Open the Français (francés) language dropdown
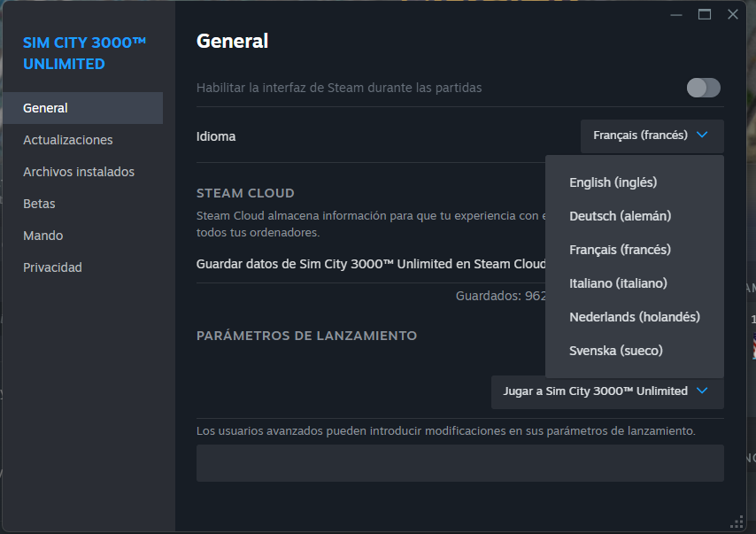Screen dimensions: 756x534 coord(652,135)
